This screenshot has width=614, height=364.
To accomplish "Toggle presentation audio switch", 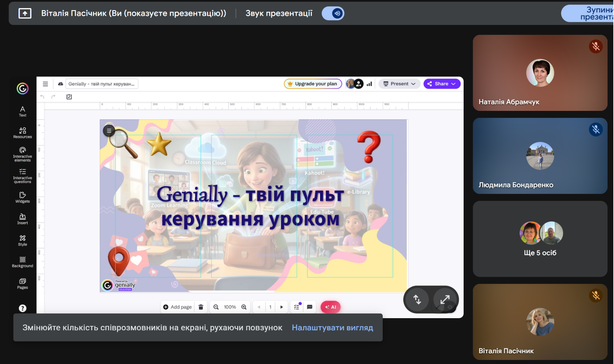I will 333,13.
